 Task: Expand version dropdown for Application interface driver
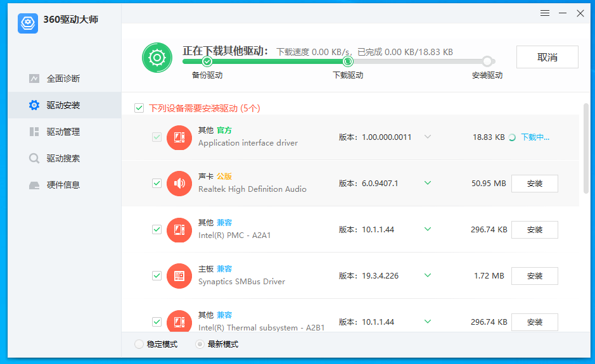click(x=428, y=137)
